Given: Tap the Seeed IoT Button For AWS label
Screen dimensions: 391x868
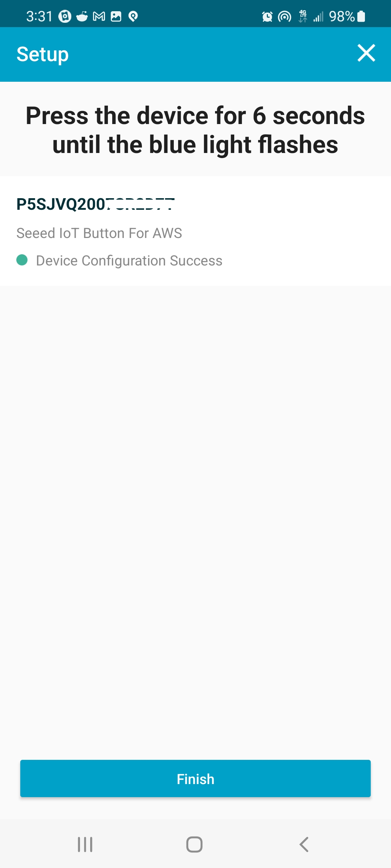Looking at the screenshot, I should (99, 233).
